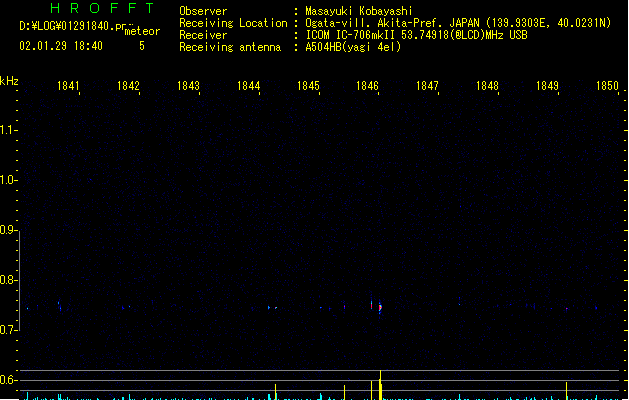629x400 pixels.
Task: Click time axis marker 1848
Action: tap(487, 86)
